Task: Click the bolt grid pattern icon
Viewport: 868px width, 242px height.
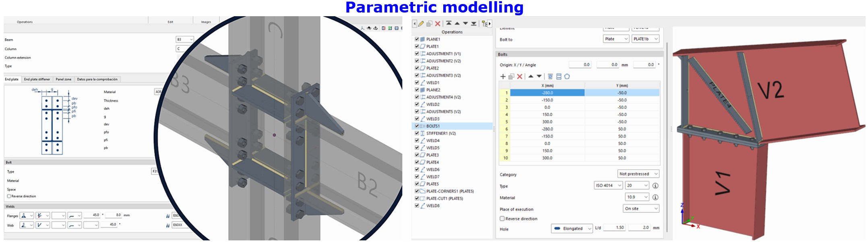Action: pos(559,76)
